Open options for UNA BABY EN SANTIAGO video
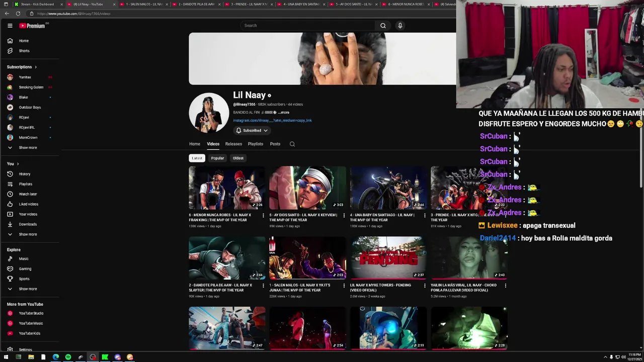 pyautogui.click(x=425, y=215)
